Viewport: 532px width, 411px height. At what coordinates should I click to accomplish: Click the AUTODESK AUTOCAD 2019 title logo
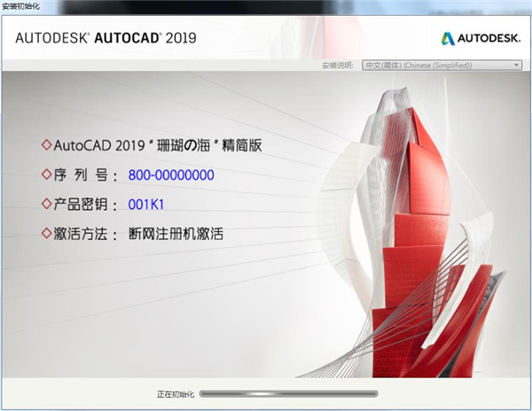106,38
